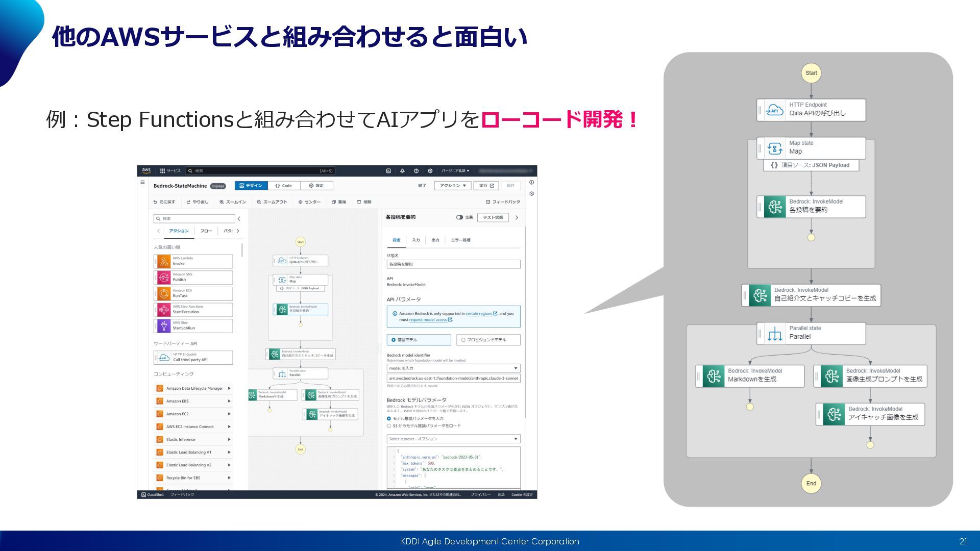Click the AWS logo in the header
The width and height of the screenshot is (980, 551).
pos(146,170)
